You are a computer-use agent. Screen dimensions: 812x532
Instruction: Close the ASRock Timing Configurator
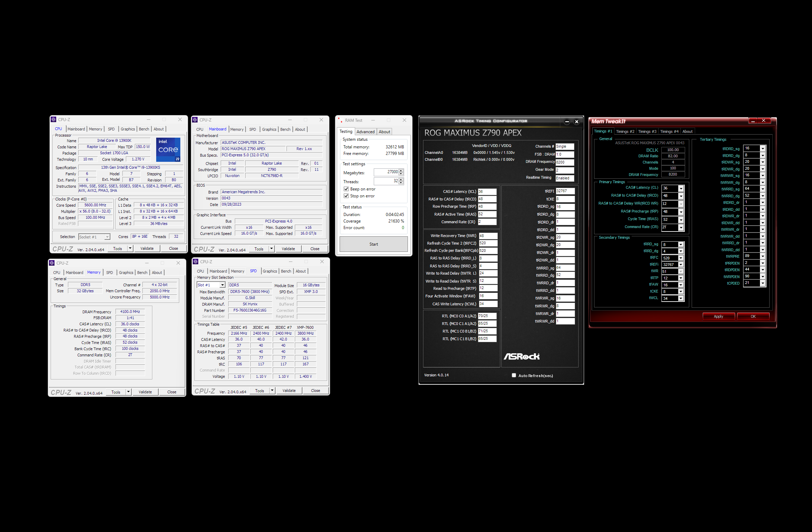577,121
